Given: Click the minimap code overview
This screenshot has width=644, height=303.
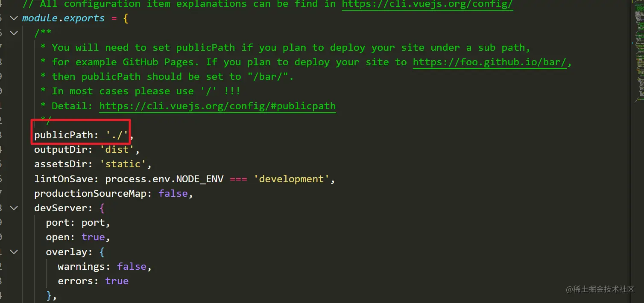Looking at the screenshot, I should pyautogui.click(x=638, y=51).
